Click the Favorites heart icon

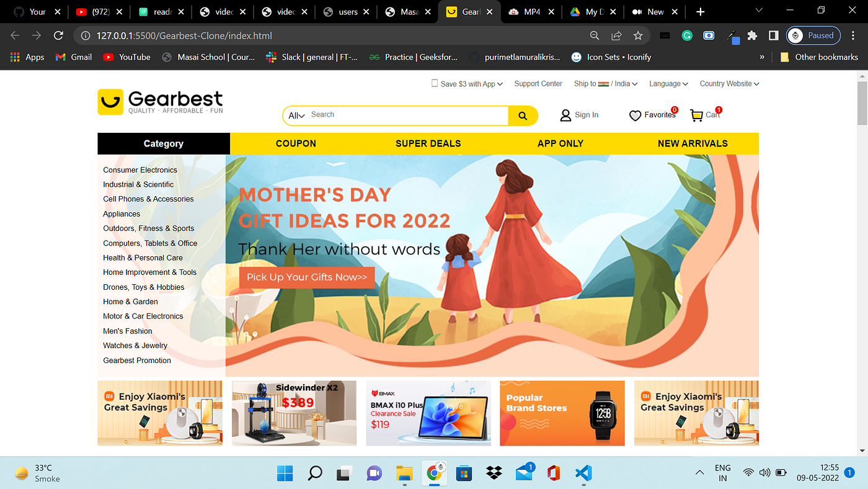pos(635,115)
